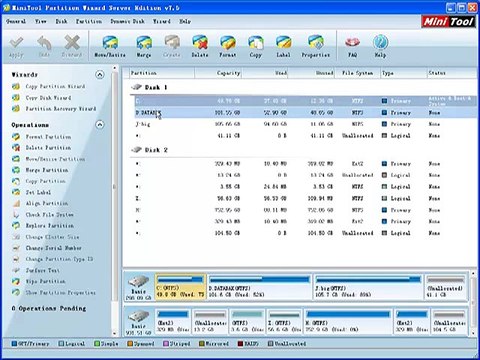Click the disk map scrollbar up arrow
Viewport: 480px width, 360px height.
pos(473,274)
